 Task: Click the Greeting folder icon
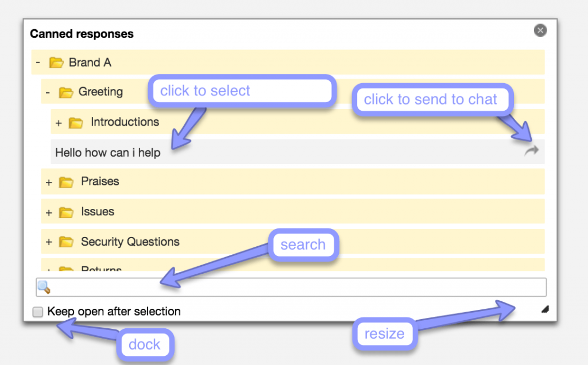66,92
